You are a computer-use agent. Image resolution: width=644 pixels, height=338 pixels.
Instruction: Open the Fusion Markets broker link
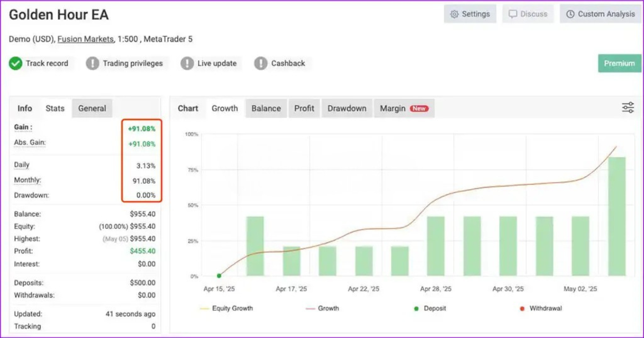pos(85,39)
